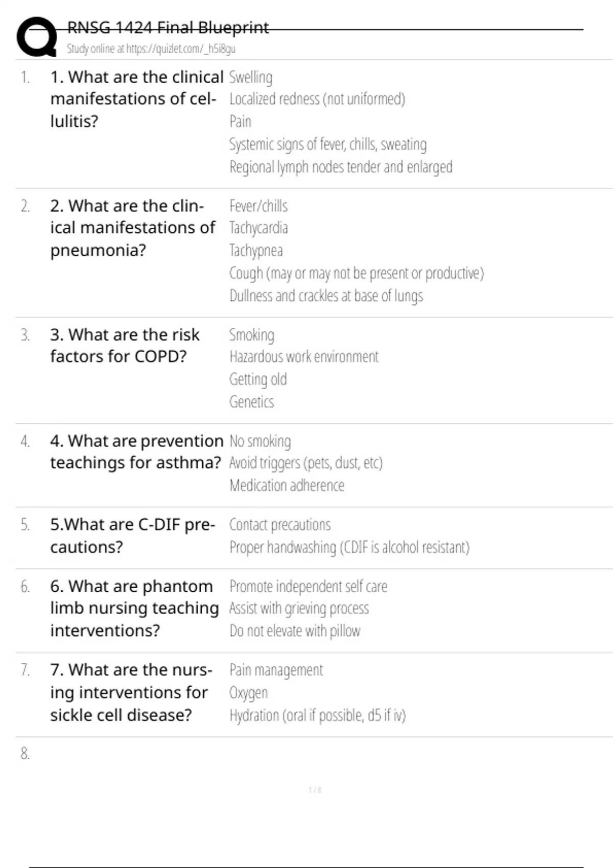This screenshot has width=613, height=868.
Task: Click the RNSG 1424 Final Blueprint title
Action: click(x=168, y=28)
